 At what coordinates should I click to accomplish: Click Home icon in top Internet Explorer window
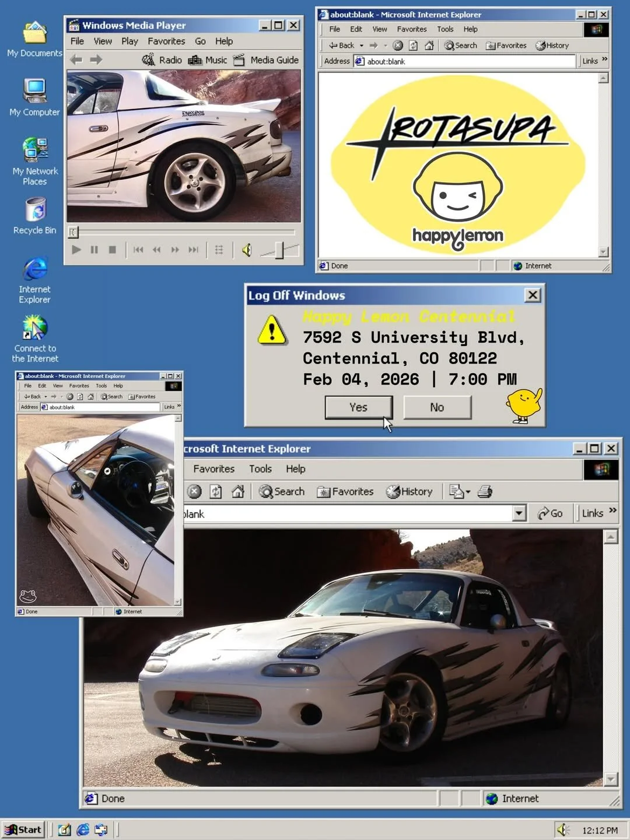(429, 45)
